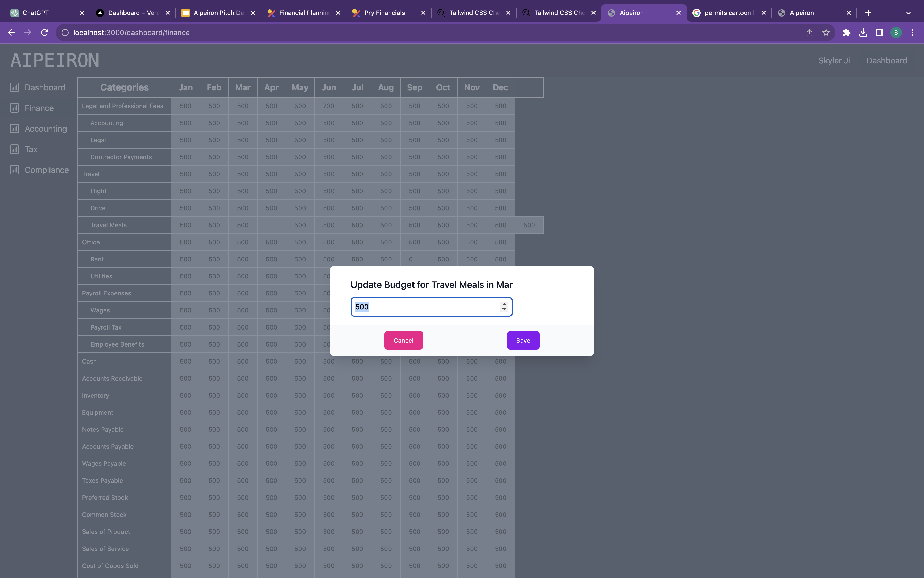Reload the page with the refresh icon
Screen dimensions: 924x578
tap(44, 33)
